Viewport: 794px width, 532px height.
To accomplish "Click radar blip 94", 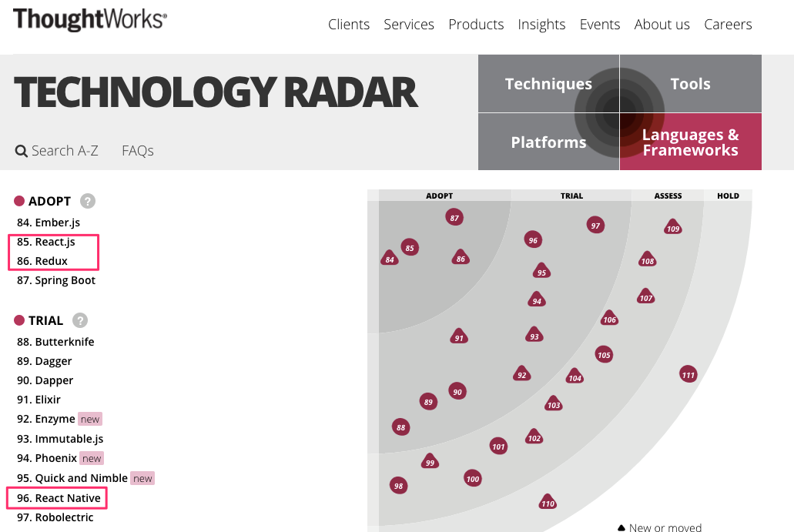I will (x=537, y=299).
